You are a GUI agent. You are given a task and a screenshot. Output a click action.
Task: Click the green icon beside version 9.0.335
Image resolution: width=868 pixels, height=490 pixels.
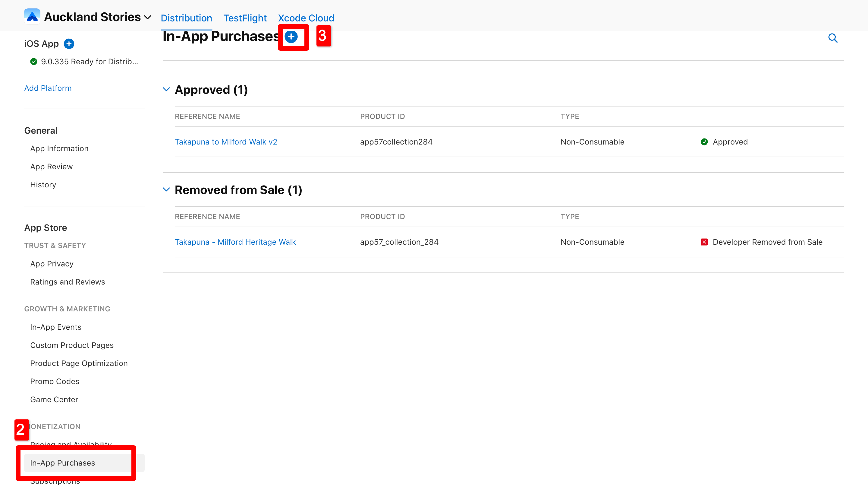pyautogui.click(x=33, y=62)
